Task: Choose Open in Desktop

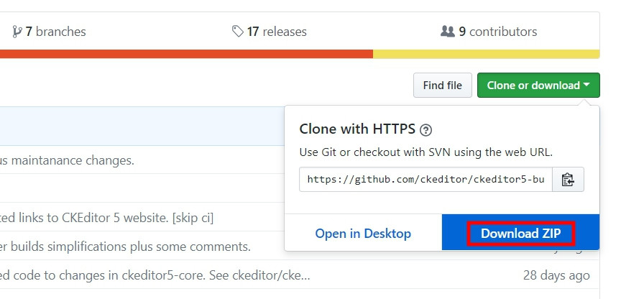Action: (363, 234)
